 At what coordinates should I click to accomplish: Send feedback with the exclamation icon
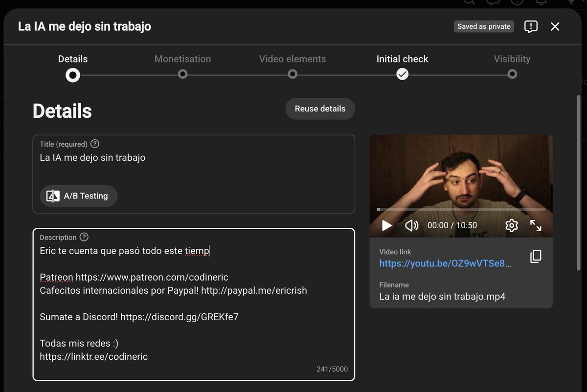(531, 26)
